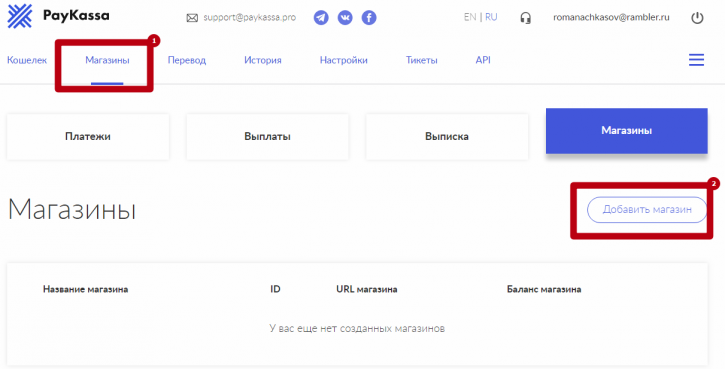Click the envelope email icon
The image size is (725, 369).
(192, 18)
